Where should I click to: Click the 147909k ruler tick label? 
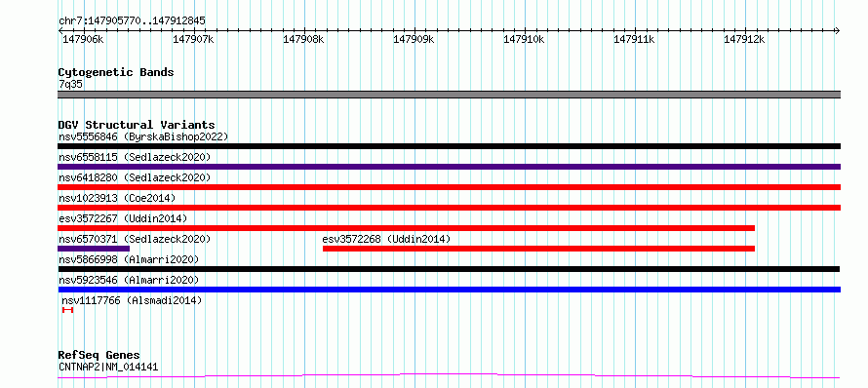[x=414, y=39]
